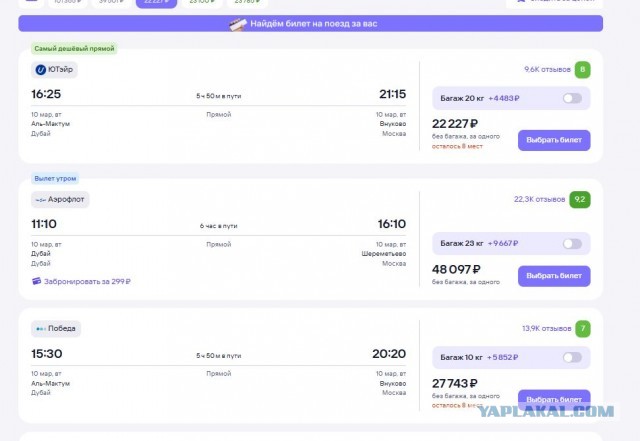This screenshot has height=441, width=640.
Task: Open the '13,9K отзывов' Pobeda reviews
Action: tap(547, 328)
